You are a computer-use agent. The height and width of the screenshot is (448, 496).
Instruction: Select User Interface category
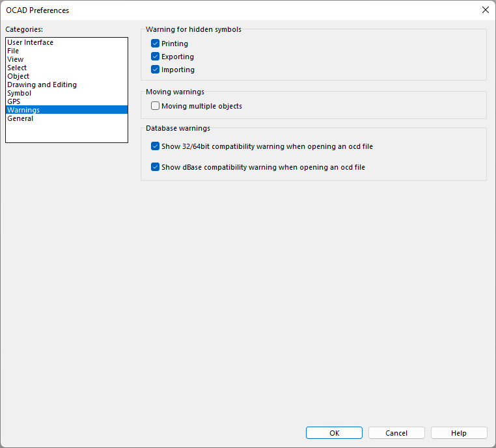click(67, 42)
